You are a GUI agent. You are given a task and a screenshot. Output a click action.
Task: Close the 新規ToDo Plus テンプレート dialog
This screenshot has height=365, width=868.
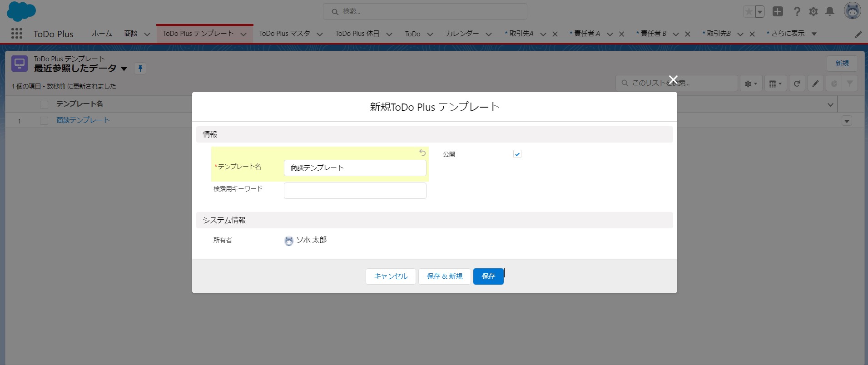673,80
